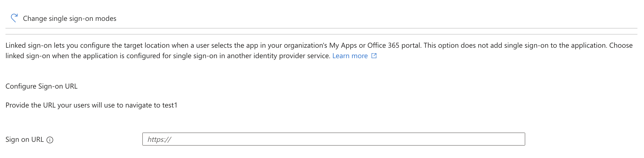Click the right end of the Sign on URL field
The image size is (644, 158).
click(517, 139)
